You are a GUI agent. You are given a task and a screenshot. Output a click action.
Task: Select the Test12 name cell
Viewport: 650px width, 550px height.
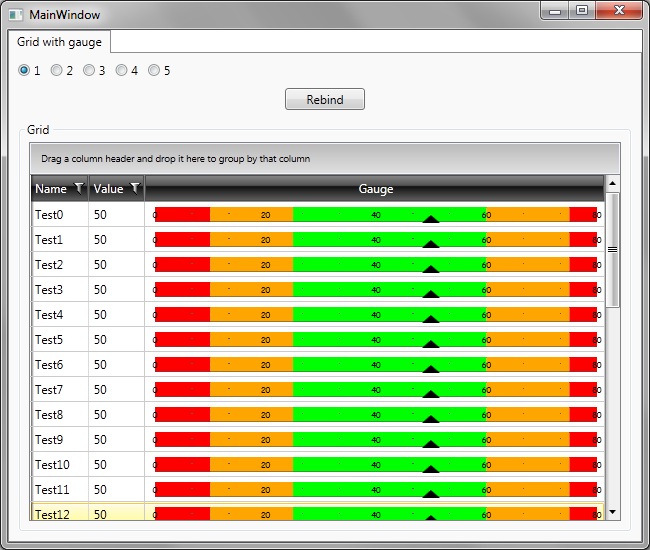(60, 512)
